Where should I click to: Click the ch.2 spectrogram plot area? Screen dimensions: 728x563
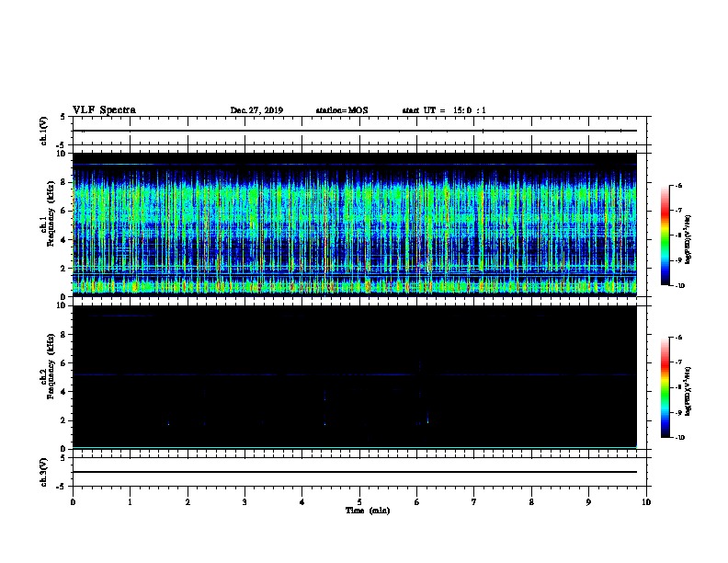(355, 377)
